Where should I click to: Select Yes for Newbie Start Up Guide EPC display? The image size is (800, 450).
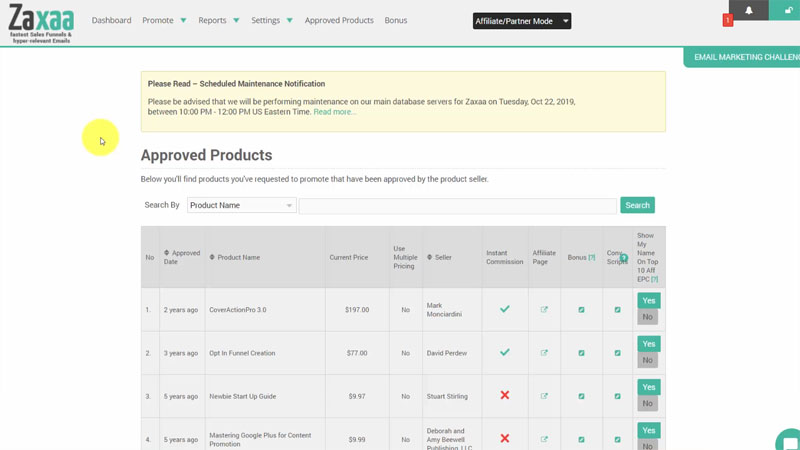click(648, 387)
